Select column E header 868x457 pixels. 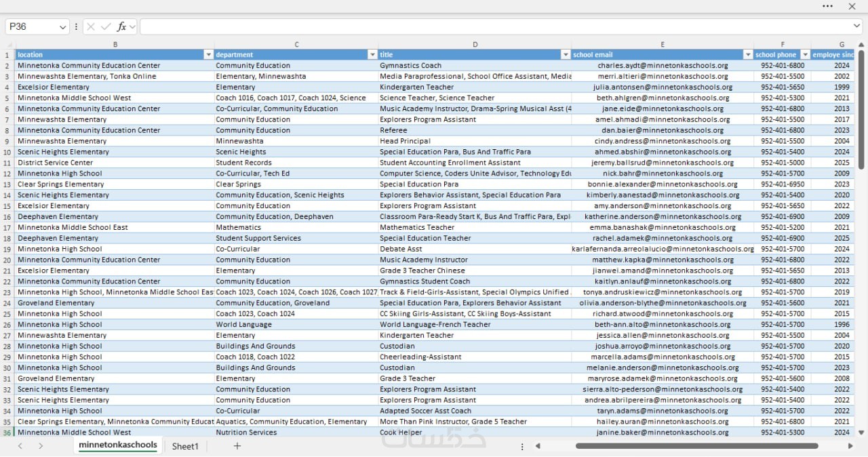(x=663, y=44)
